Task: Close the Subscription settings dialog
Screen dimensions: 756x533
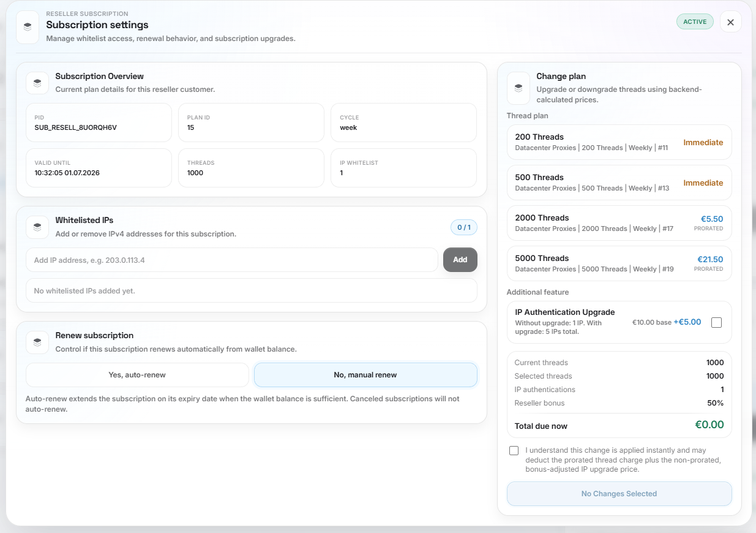Action: pos(730,22)
